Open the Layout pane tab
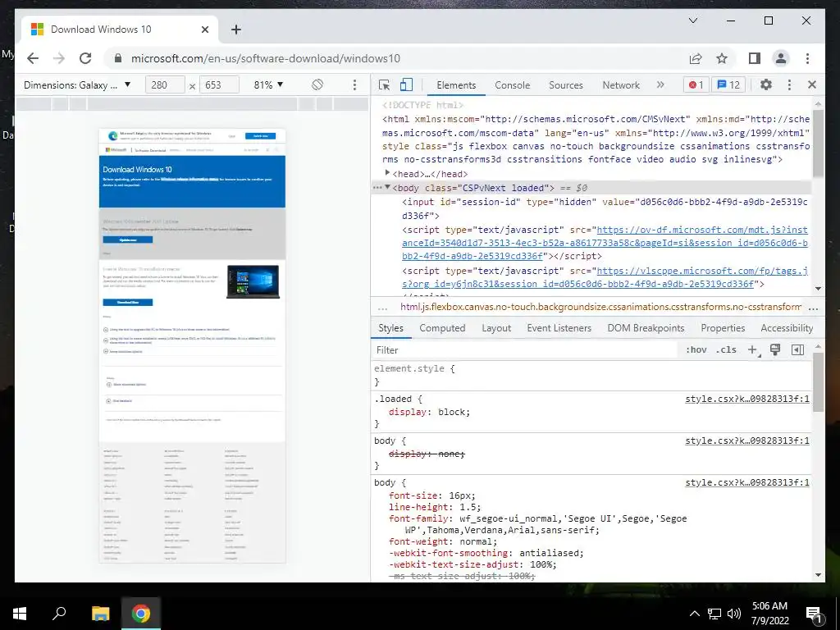 [x=496, y=328]
